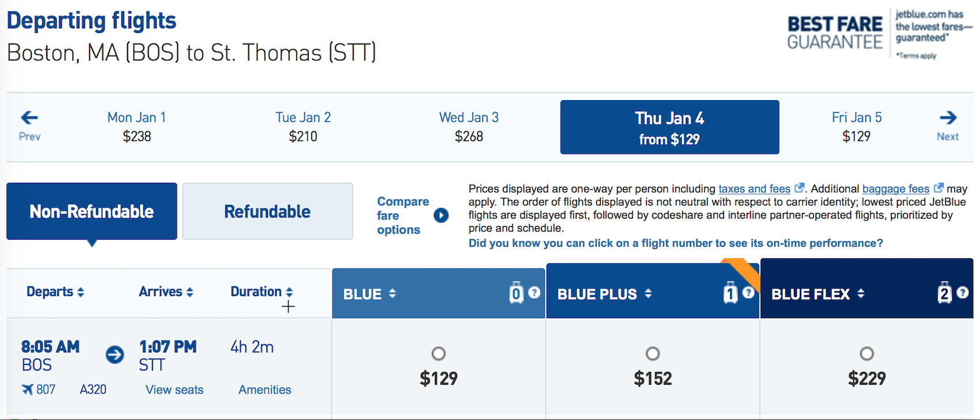Open the taxes and fees link

point(754,189)
